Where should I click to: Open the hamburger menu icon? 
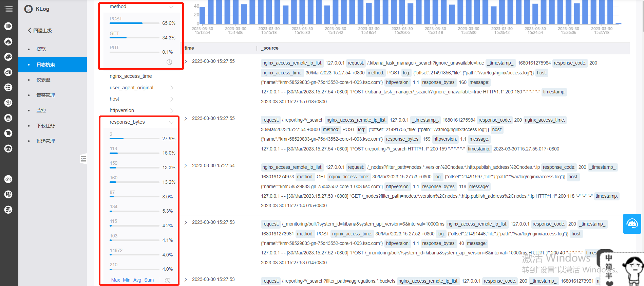pyautogui.click(x=8, y=9)
